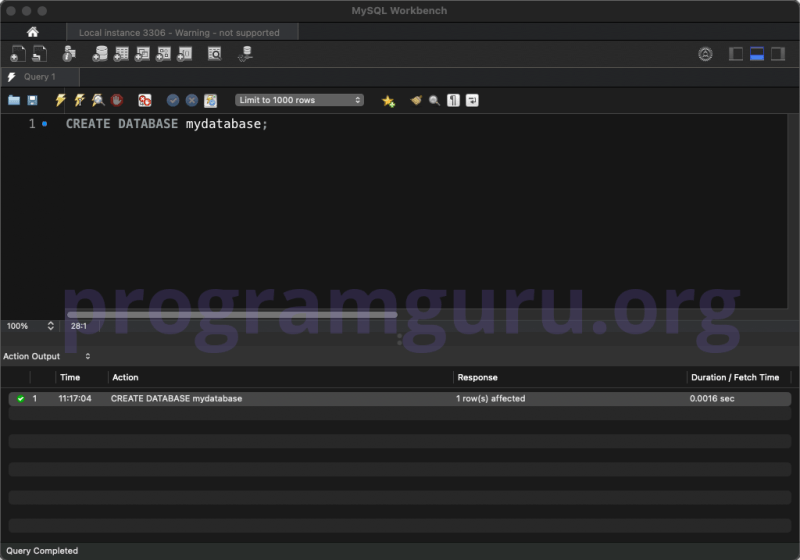Create a new schema icon

coord(99,54)
